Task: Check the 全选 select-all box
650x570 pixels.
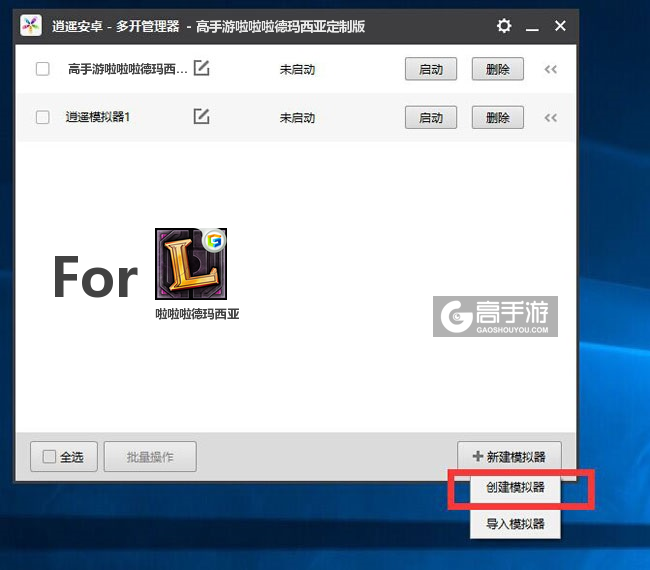Action: point(49,457)
